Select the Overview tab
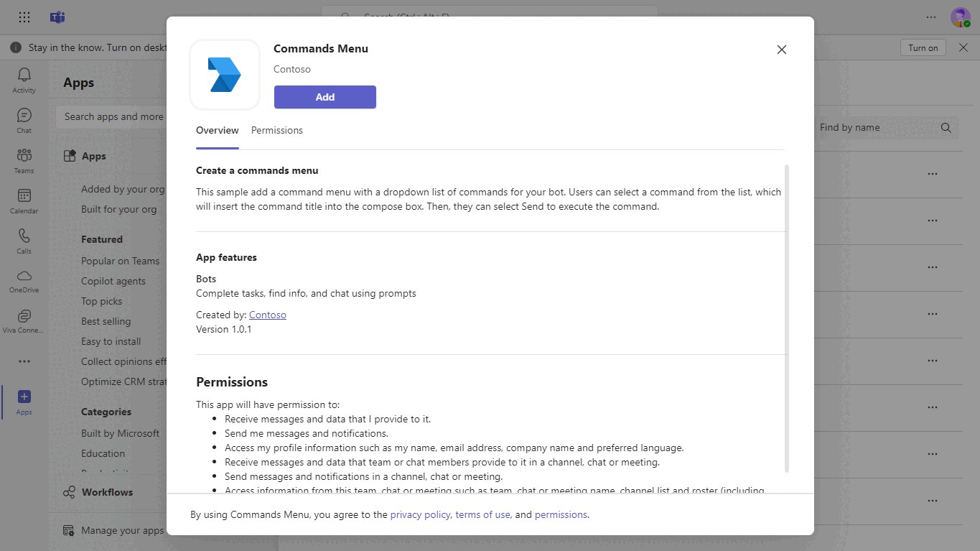980x551 pixels. pyautogui.click(x=217, y=130)
